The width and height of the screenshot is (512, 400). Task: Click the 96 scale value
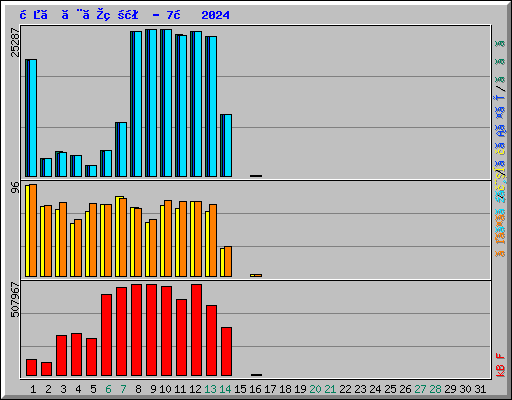(15, 187)
